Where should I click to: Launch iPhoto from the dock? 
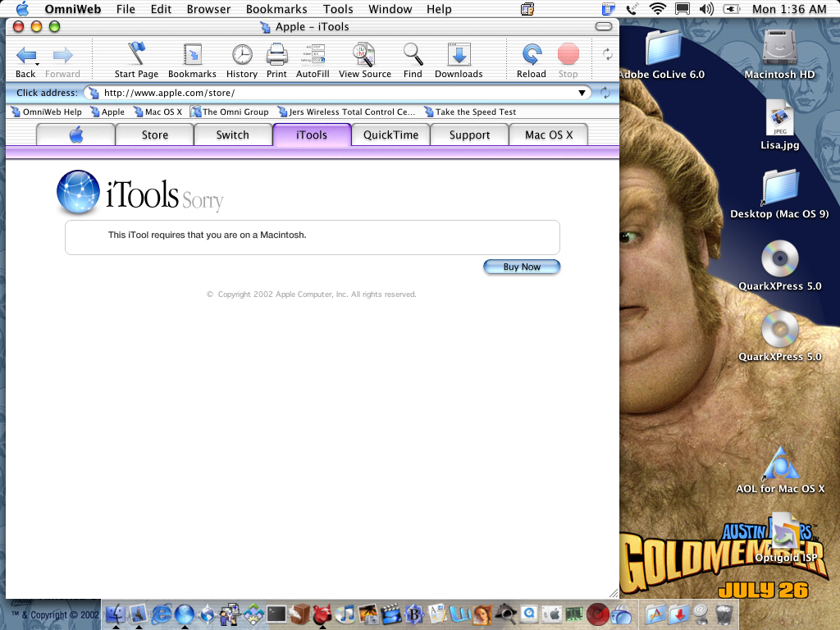coord(368,614)
